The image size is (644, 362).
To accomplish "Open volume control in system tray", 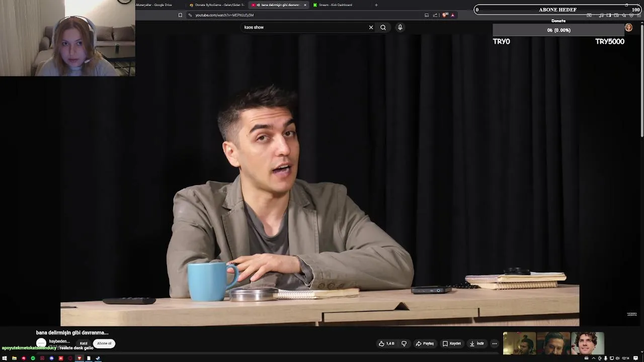I will point(618,358).
